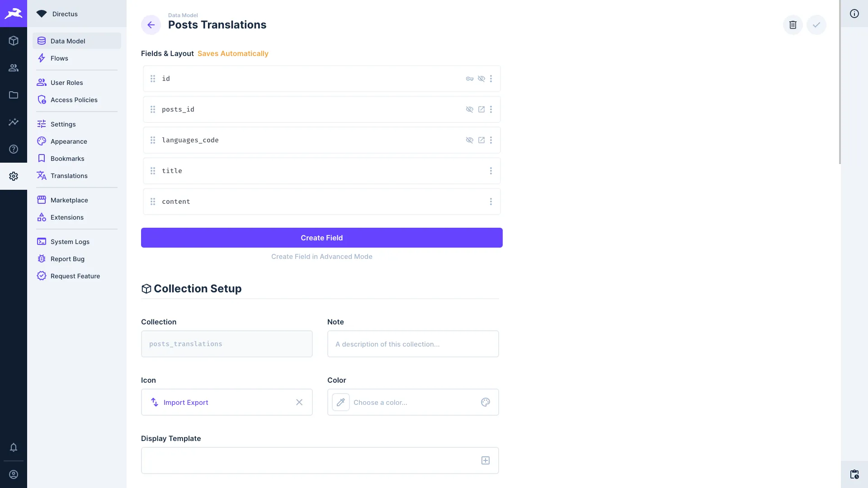Select Appearance in the settings sidebar

tap(69, 141)
